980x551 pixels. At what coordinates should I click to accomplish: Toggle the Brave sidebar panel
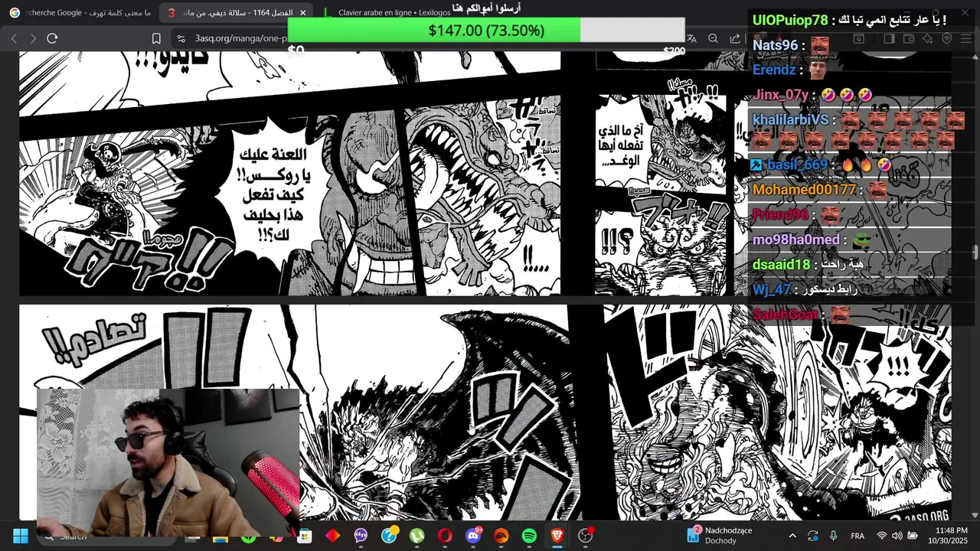(x=889, y=38)
